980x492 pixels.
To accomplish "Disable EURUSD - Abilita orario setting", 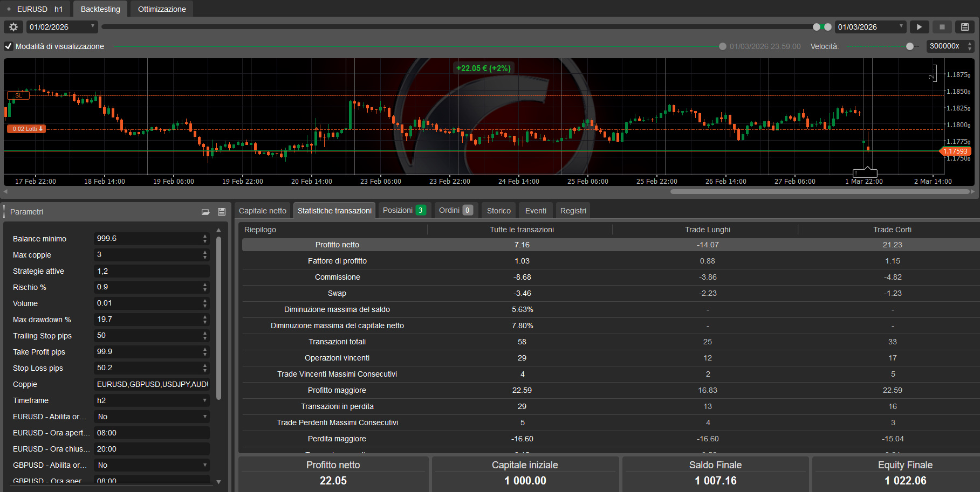I will click(152, 417).
